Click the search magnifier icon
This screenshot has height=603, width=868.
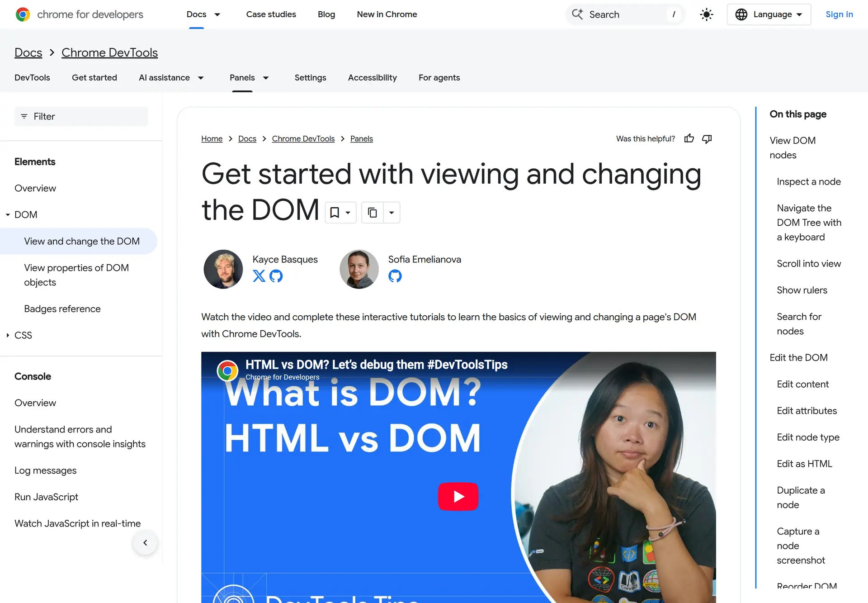[x=577, y=14]
